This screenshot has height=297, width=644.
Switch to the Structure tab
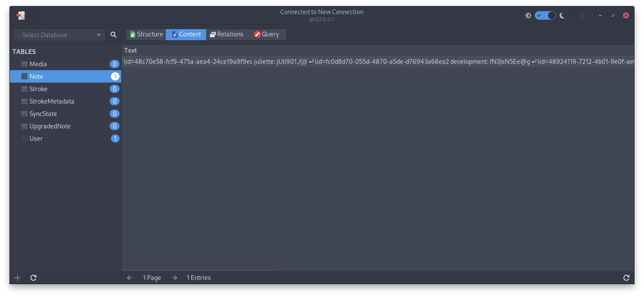point(146,35)
